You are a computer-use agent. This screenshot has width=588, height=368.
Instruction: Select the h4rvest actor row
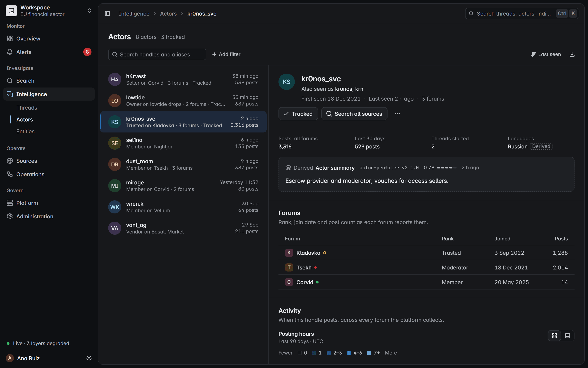click(184, 79)
